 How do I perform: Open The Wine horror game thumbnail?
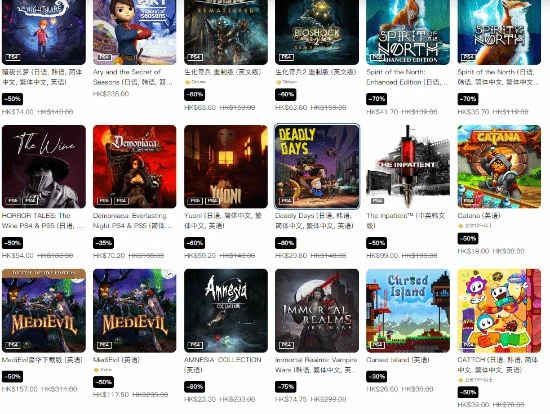pyautogui.click(x=43, y=167)
